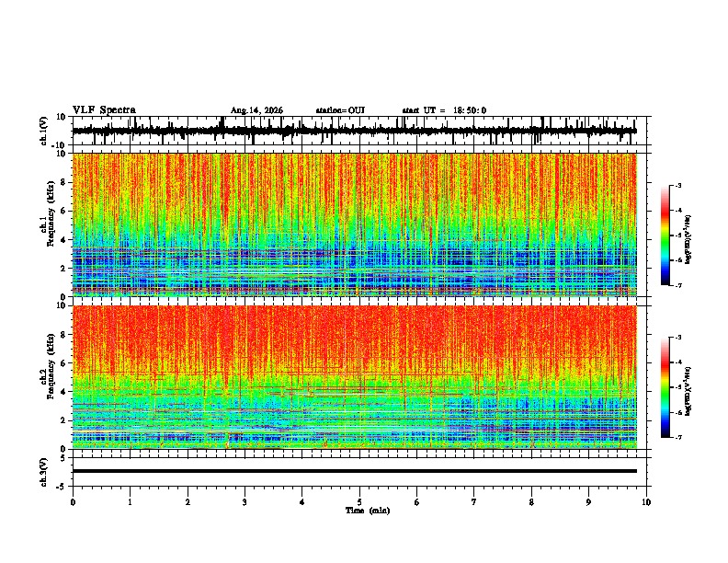Click the "Time (min)" axis label
Image resolution: width=728 pixels, height=563 pixels.
point(368,511)
